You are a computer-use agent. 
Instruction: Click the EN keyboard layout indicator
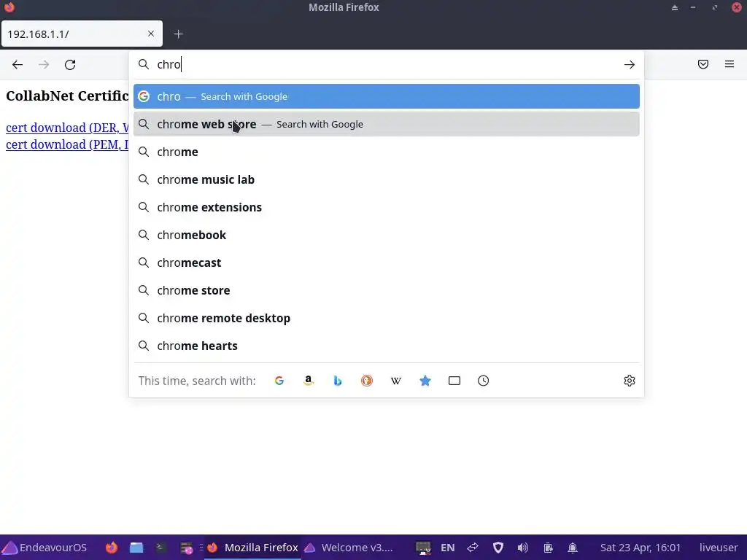(x=447, y=548)
